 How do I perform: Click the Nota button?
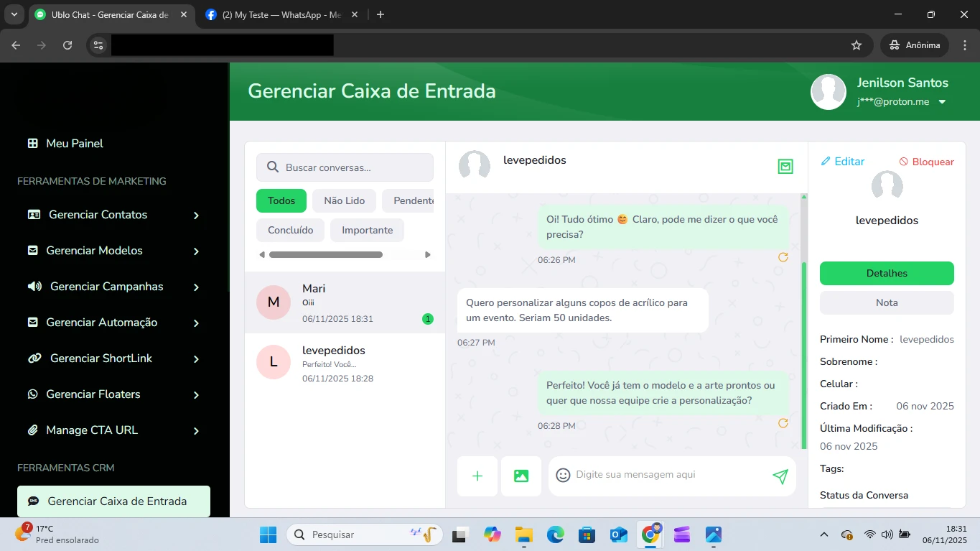(886, 302)
